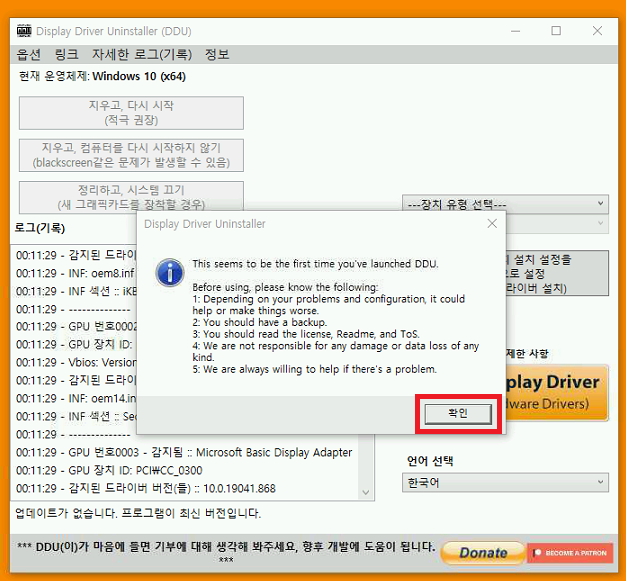Click the 확인 button in the dialog

[458, 414]
